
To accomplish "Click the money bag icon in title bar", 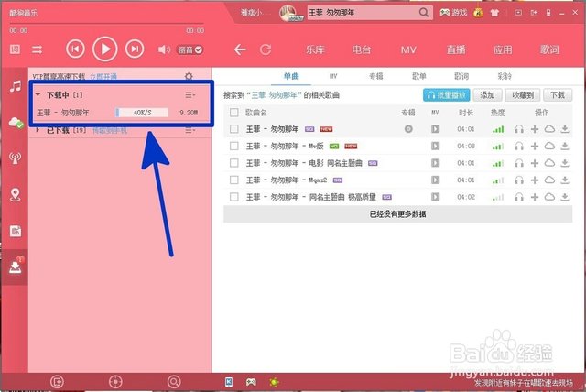I will 478,13.
